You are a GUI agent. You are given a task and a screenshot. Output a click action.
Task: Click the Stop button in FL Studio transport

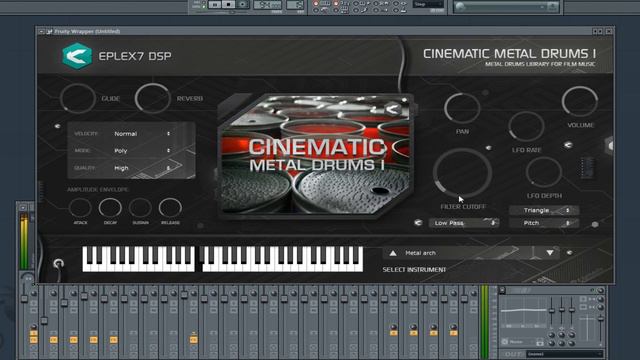229,4
